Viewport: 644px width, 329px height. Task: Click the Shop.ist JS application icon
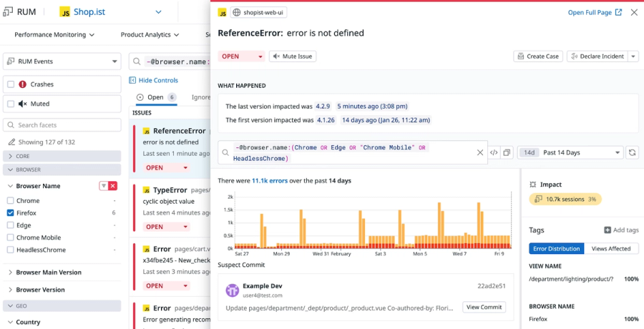(x=65, y=12)
